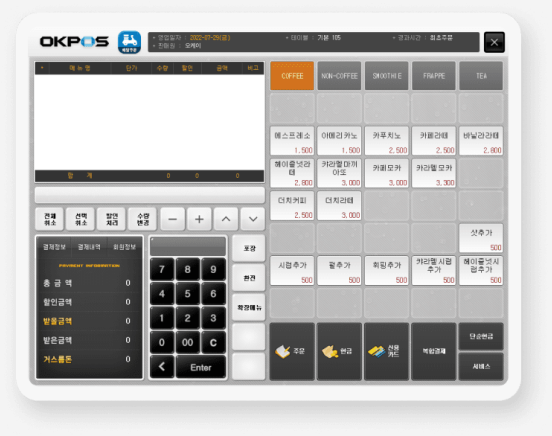Click the keypad number display field
Image resolution: width=552 pixels, height=436 pixels.
188,246
